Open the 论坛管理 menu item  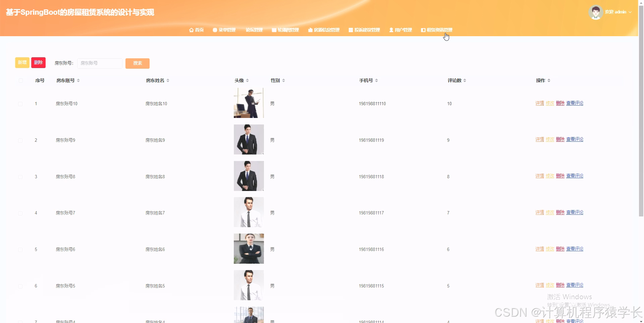click(x=254, y=30)
